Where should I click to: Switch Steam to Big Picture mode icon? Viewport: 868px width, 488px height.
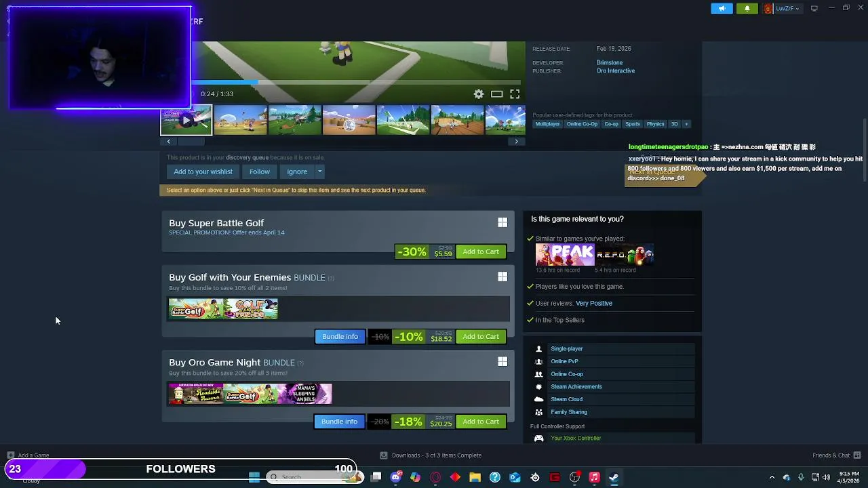point(814,8)
